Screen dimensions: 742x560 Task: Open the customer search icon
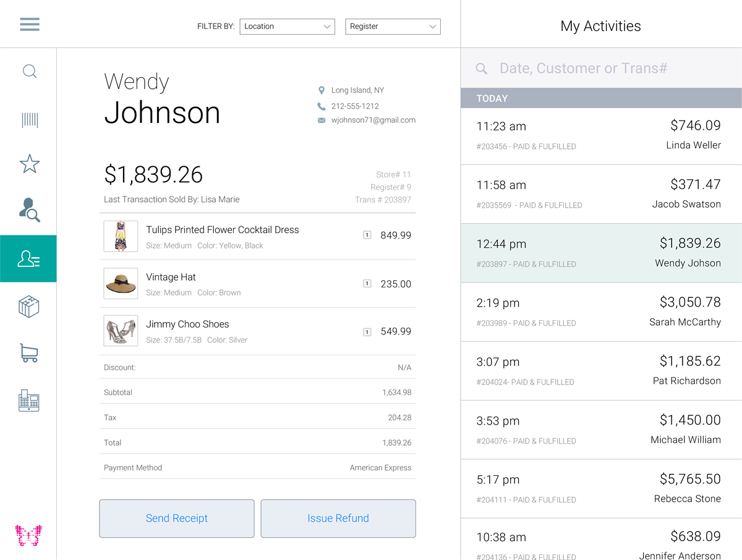29,210
